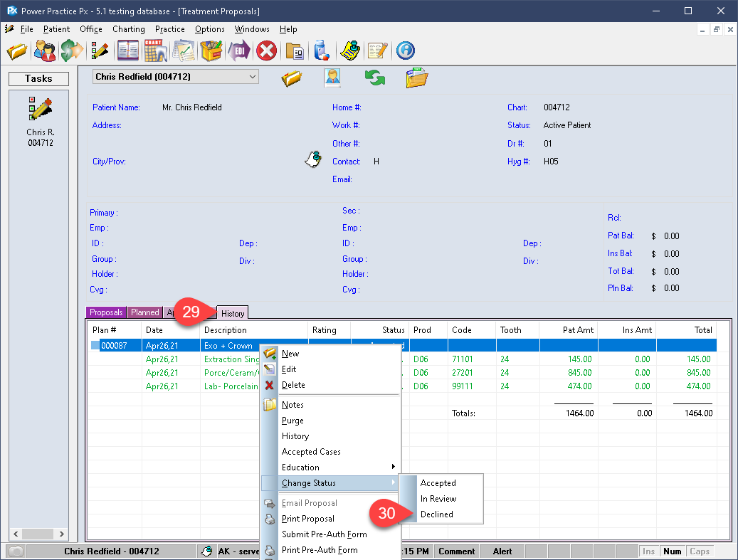Image resolution: width=738 pixels, height=560 pixels.
Task: Open the yellow pinned note icon
Action: coord(349,51)
